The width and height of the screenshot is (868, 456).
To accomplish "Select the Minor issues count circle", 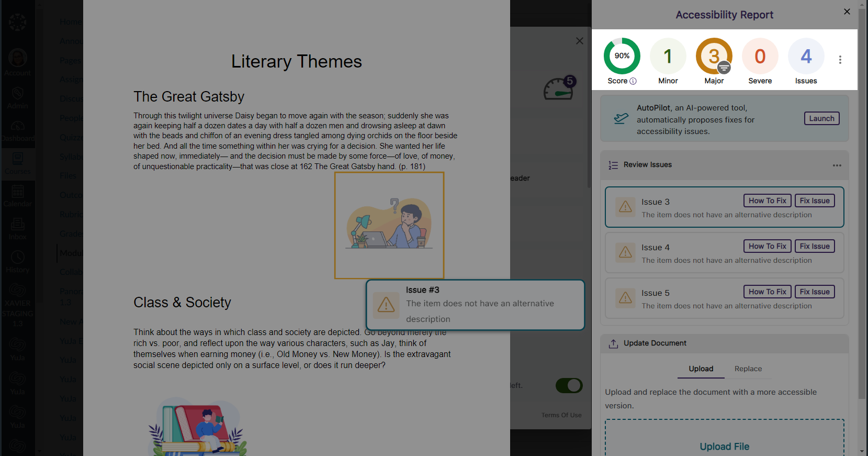I will [668, 57].
